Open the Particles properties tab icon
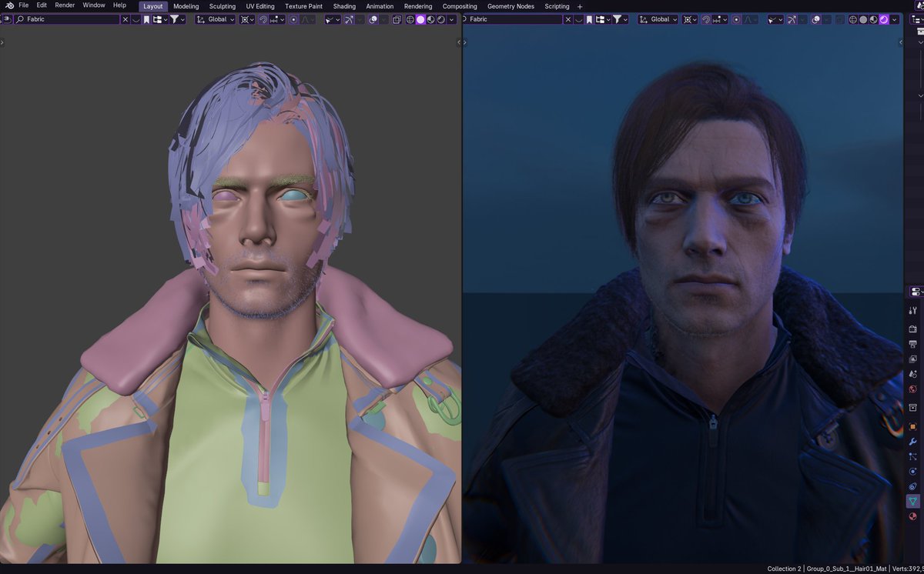The width and height of the screenshot is (924, 574). (x=912, y=456)
